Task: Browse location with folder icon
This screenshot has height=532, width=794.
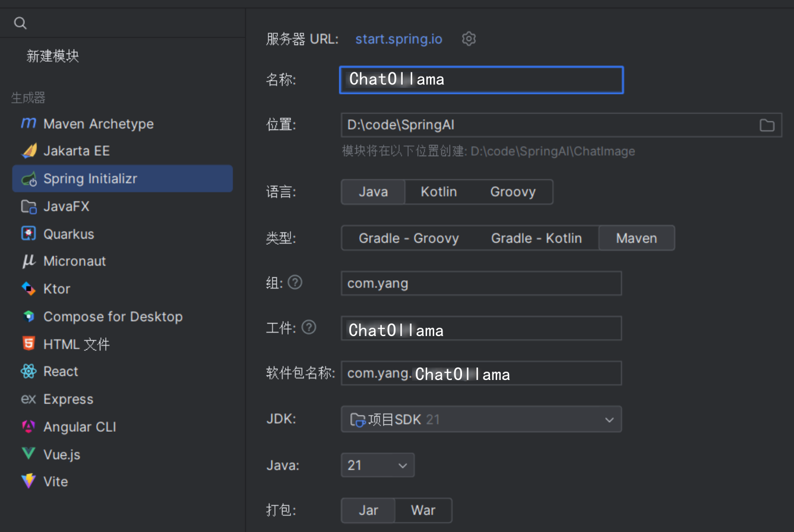Action: pos(767,125)
